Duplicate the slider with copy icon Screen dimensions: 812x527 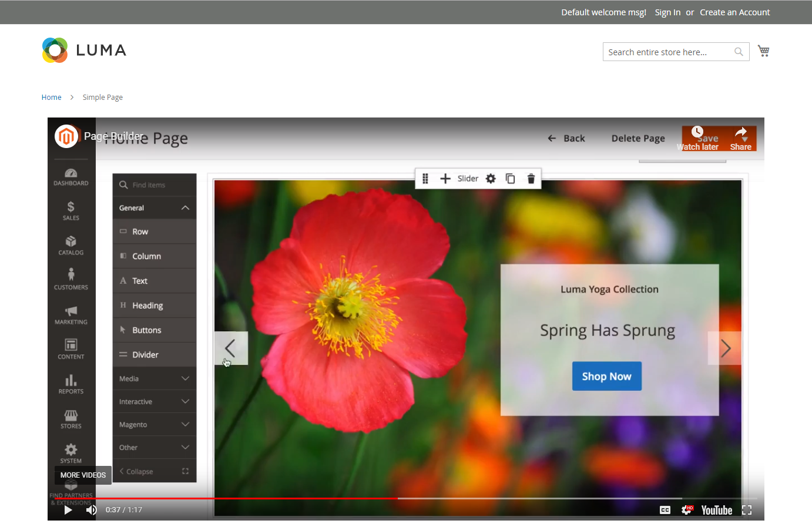510,179
